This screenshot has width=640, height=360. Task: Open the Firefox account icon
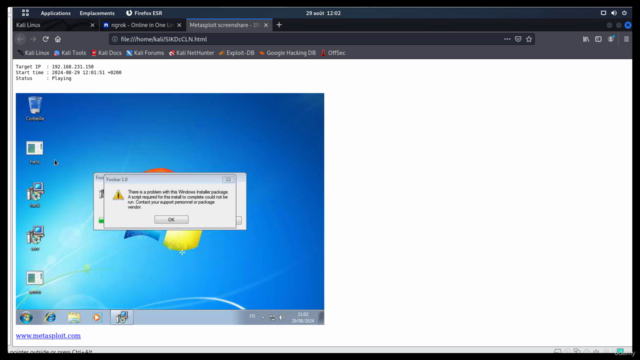611,39
